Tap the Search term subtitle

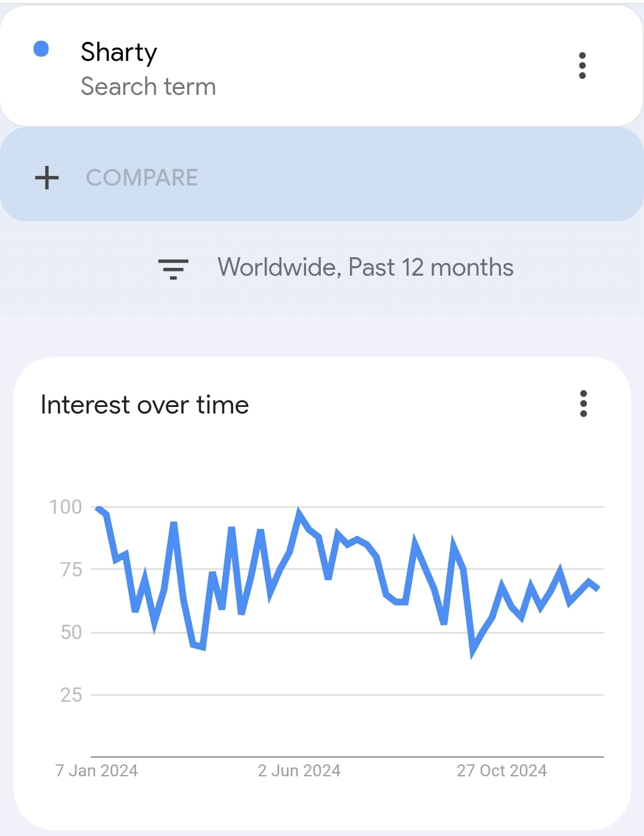click(x=148, y=87)
